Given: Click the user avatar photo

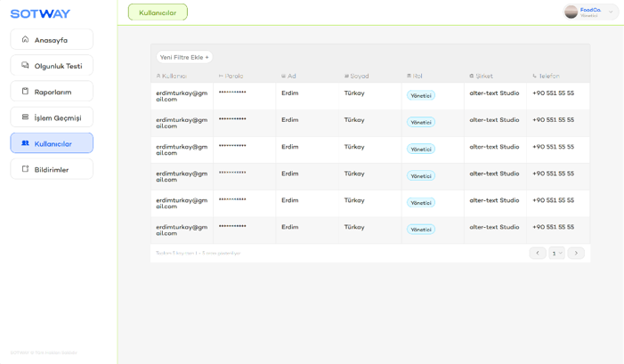Looking at the screenshot, I should [x=571, y=12].
